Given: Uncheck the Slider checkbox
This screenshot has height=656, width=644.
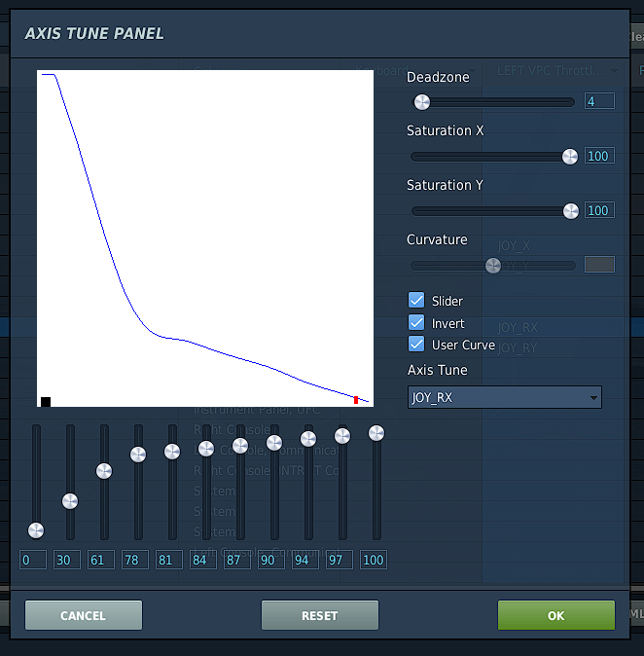Looking at the screenshot, I should click(x=416, y=300).
